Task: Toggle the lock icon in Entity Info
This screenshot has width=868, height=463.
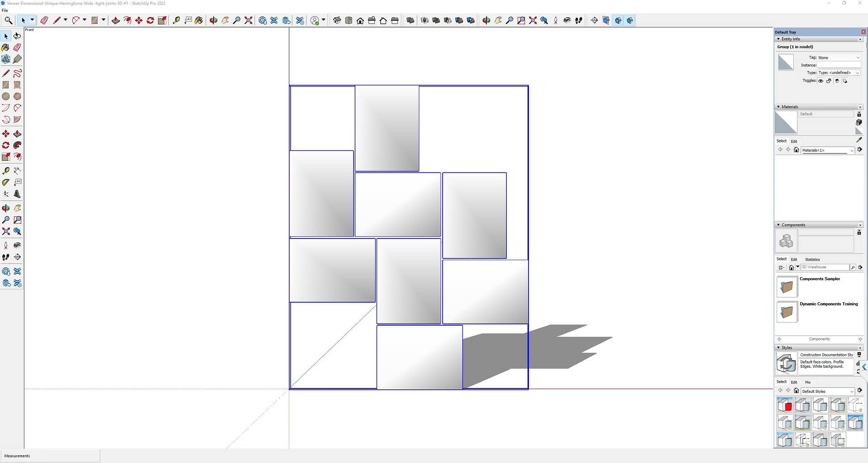Action: [829, 81]
